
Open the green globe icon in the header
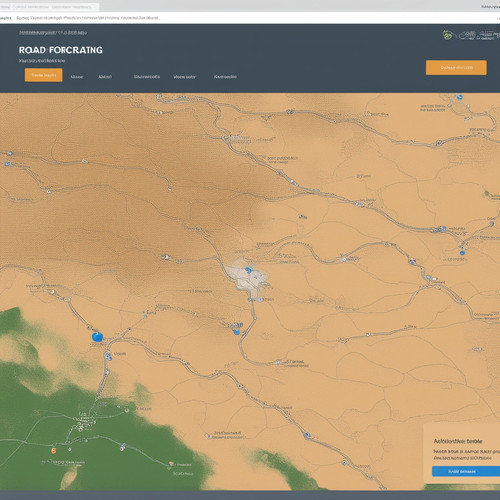[447, 35]
